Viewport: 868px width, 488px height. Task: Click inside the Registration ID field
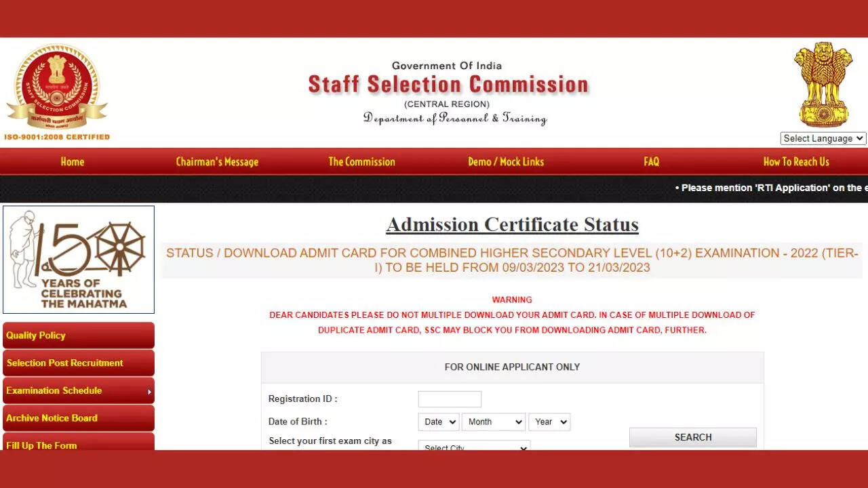click(x=450, y=399)
